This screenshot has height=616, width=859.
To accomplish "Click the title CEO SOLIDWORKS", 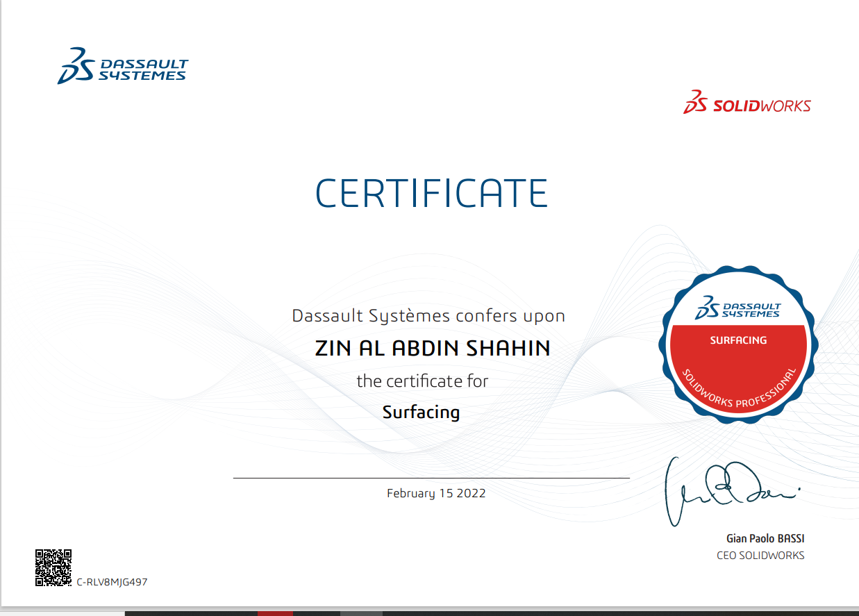I will click(x=760, y=556).
